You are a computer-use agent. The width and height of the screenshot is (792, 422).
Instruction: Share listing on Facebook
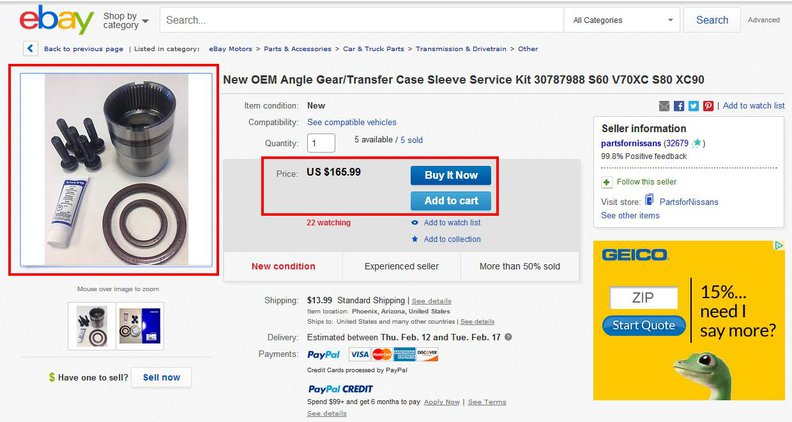[x=679, y=106]
